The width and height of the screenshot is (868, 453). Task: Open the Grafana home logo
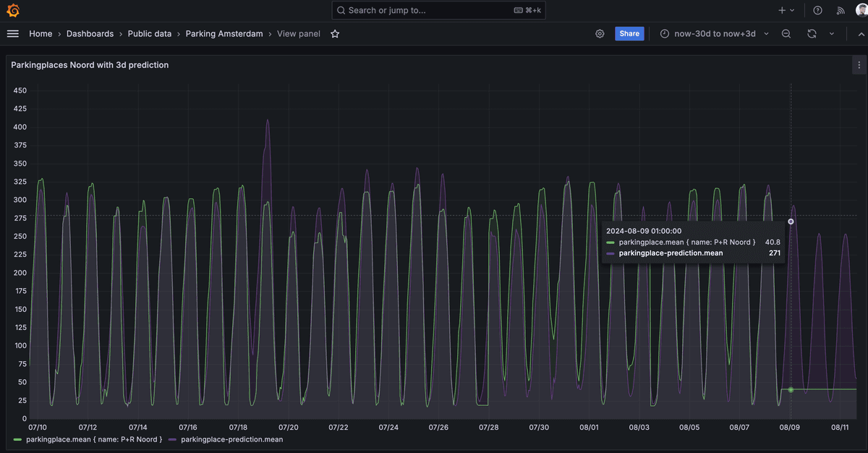pyautogui.click(x=12, y=10)
